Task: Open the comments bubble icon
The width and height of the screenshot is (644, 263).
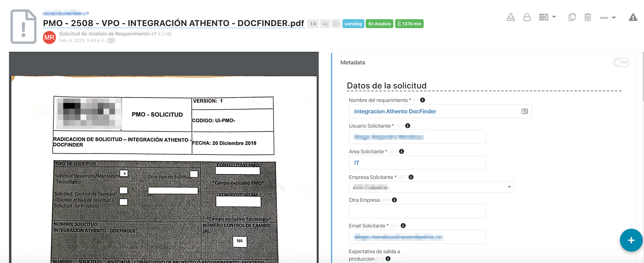Action: pos(325,24)
